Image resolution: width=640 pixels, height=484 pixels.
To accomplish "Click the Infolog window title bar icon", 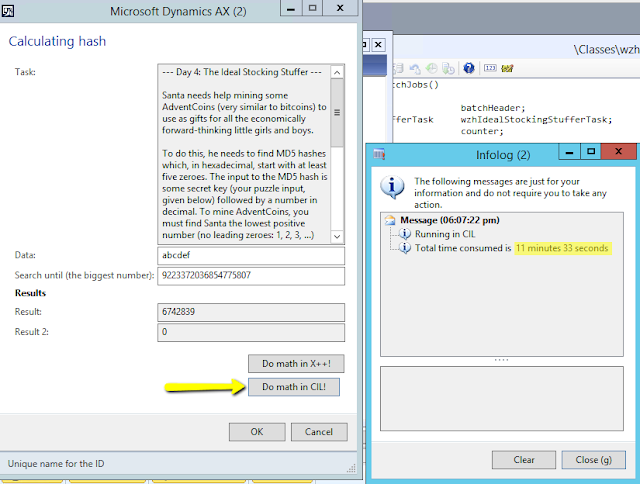I will click(379, 154).
